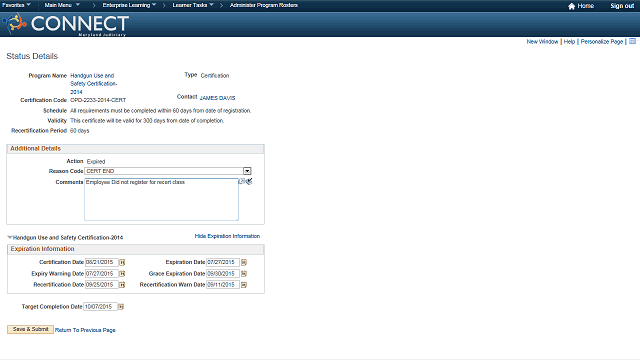Open calendar picker beside Expiration Date field
Viewport: 640px width, 360px height.
244,262
